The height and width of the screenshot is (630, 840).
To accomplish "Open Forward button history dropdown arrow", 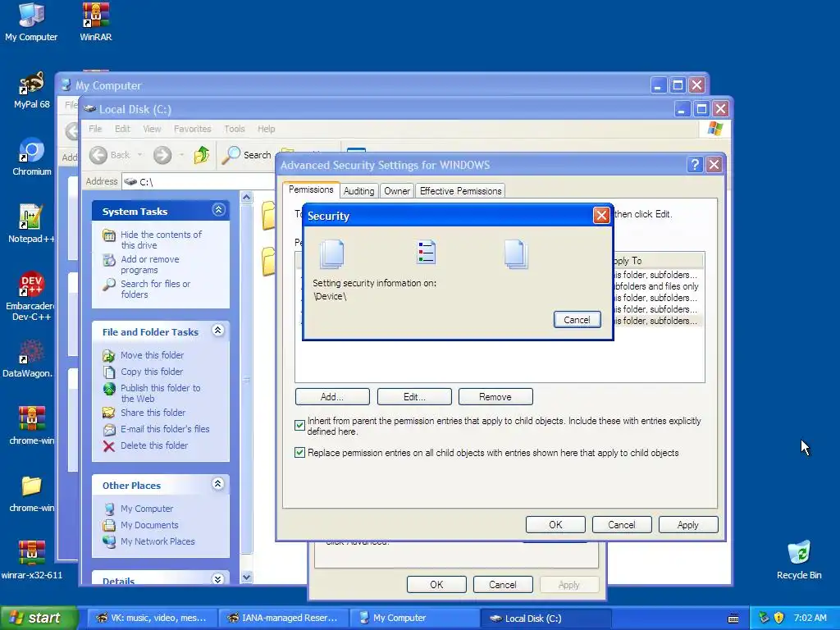I will point(181,155).
